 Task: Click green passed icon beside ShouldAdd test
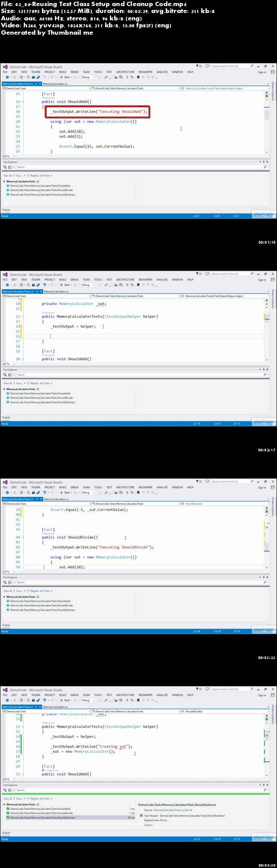8,809
